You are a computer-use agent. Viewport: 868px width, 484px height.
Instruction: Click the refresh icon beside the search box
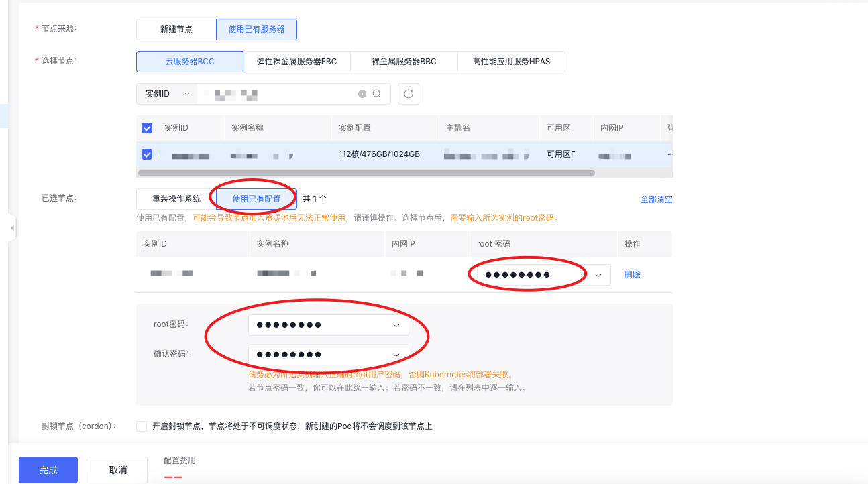(409, 94)
